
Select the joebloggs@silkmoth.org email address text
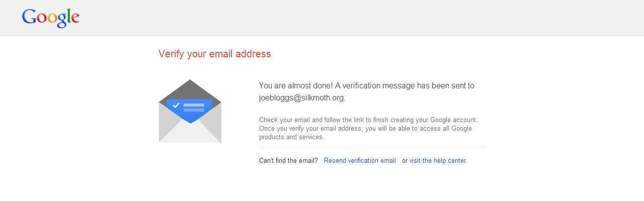tap(301, 98)
